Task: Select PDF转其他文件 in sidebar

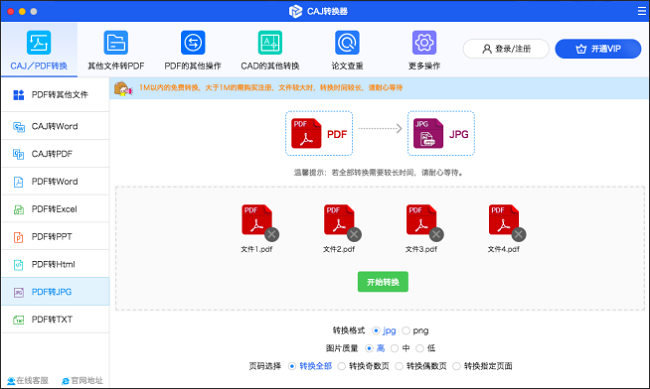Action: click(55, 95)
